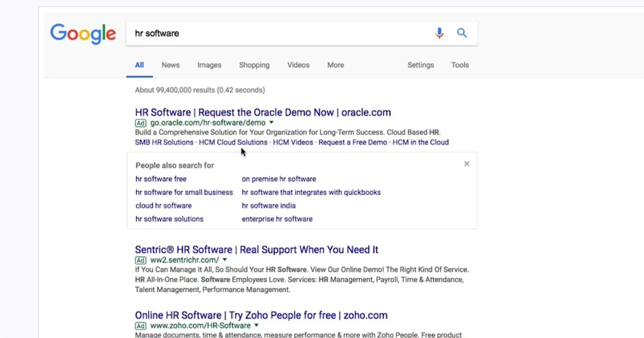The width and height of the screenshot is (644, 338).
Task: Expand arrow next to ww2.sentrichr.com URL
Action: 224,260
